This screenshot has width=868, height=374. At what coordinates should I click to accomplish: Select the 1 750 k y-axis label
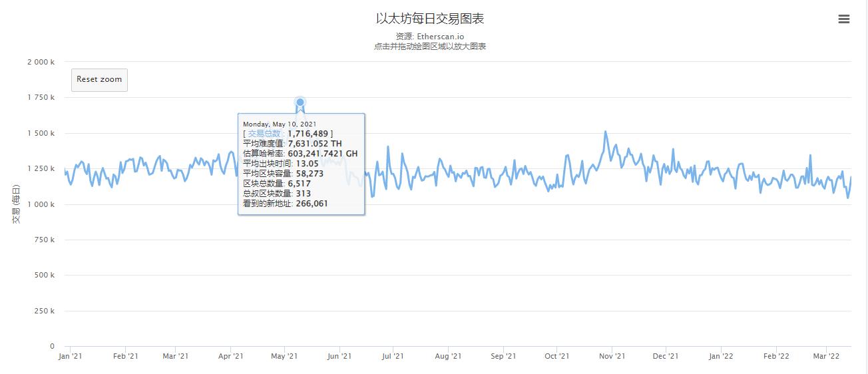41,98
